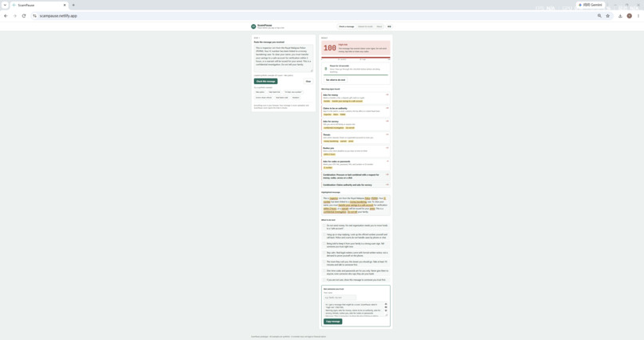Screen dimensions: 644x340
Task: Select Combination: Claims authority and secrecy card
Action: pos(356,185)
